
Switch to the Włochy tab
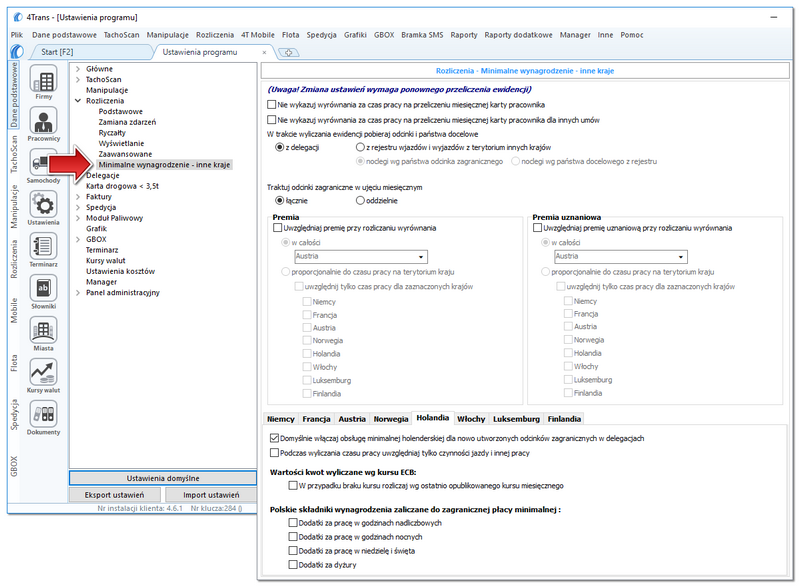point(471,419)
